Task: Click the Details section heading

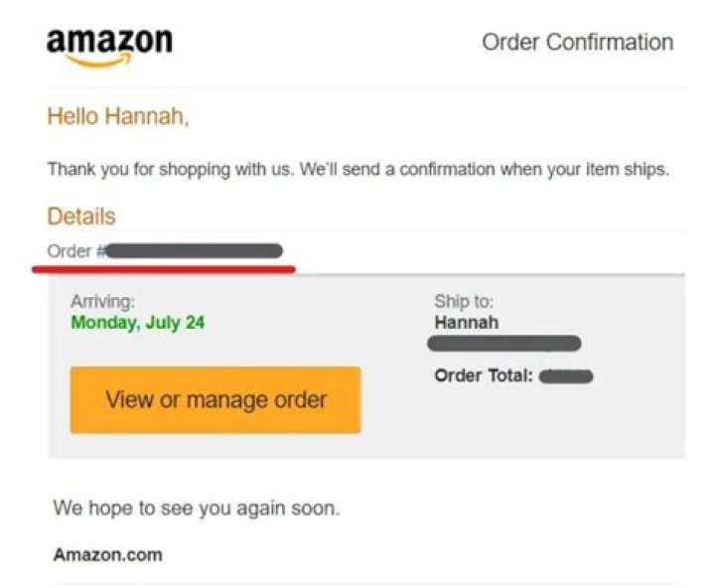Action: click(80, 217)
